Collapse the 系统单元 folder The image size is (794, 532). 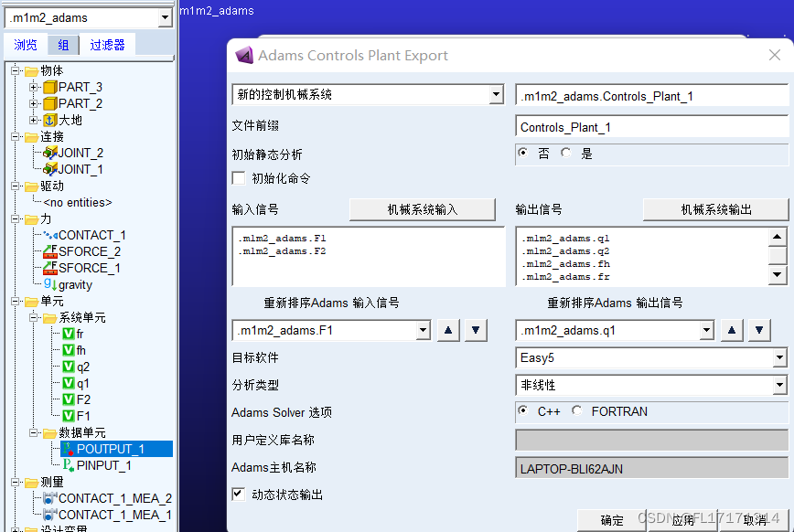[x=34, y=317]
